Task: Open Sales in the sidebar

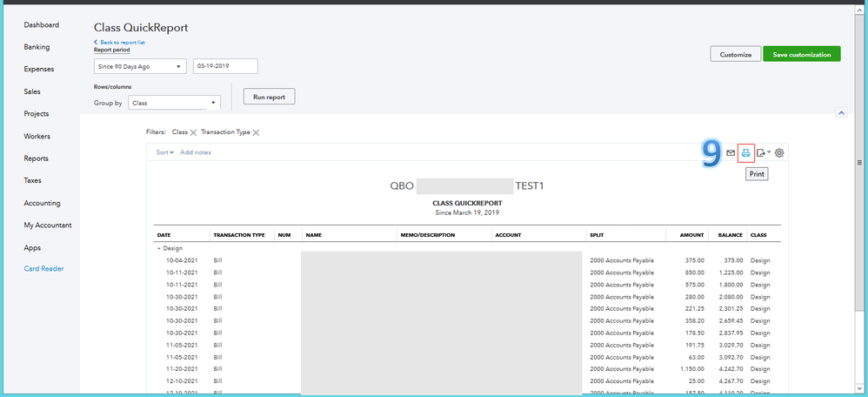Action: 32,91
